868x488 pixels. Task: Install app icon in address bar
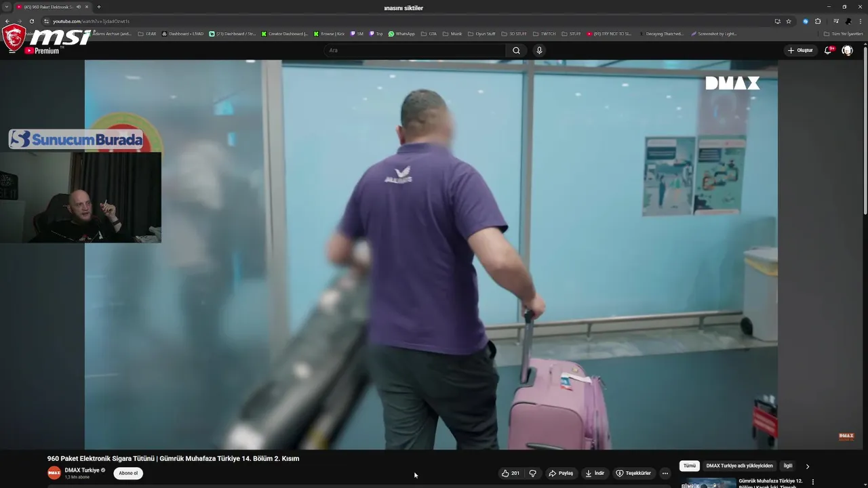click(x=777, y=21)
